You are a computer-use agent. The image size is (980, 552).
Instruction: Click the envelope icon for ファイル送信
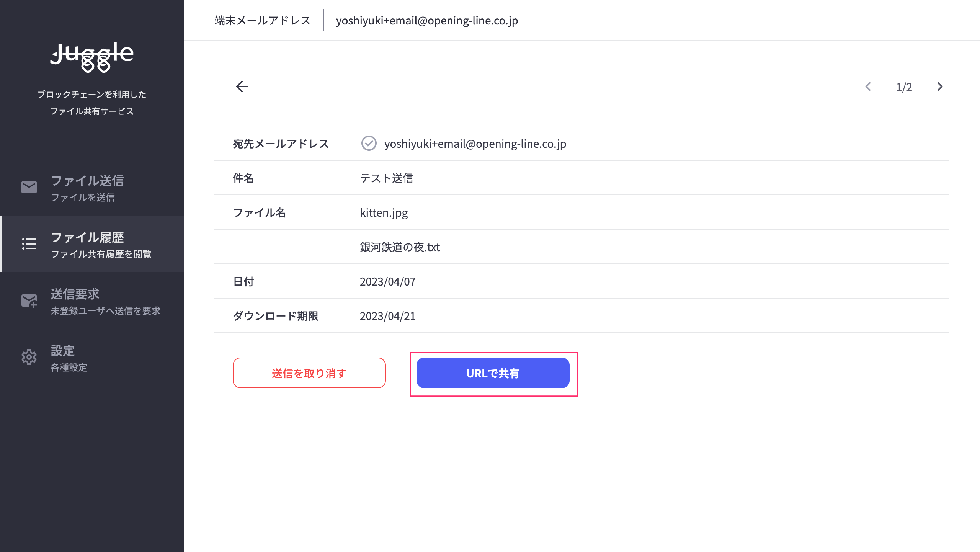pos(29,187)
